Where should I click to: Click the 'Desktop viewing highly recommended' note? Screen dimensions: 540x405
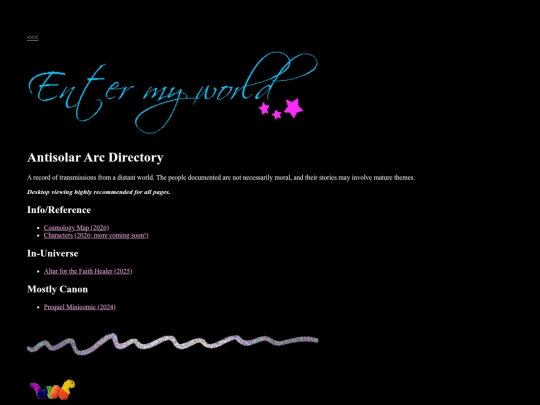point(98,192)
